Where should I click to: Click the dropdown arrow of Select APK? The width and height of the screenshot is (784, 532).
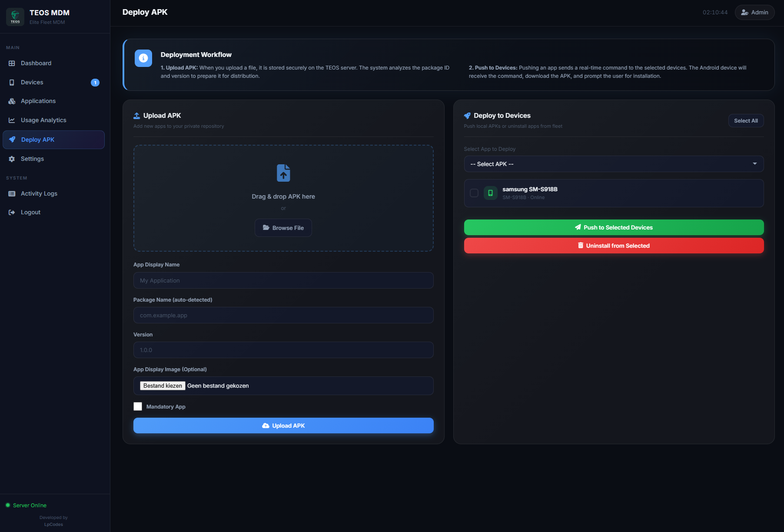pos(754,164)
